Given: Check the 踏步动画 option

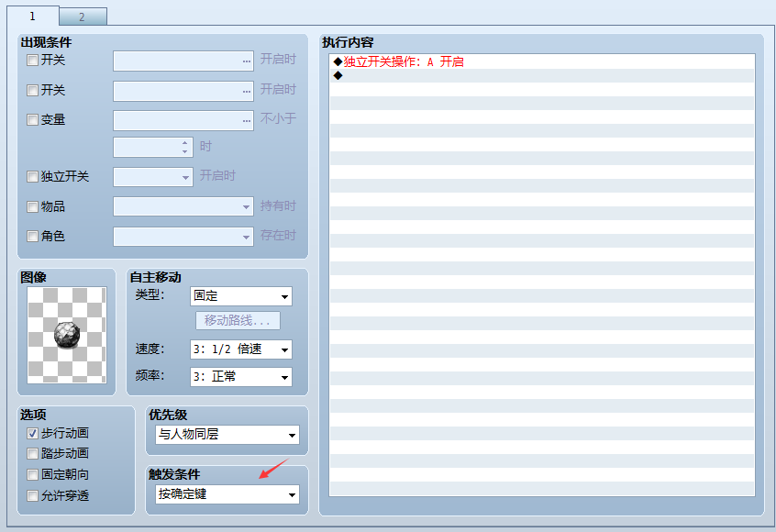Looking at the screenshot, I should (32, 453).
